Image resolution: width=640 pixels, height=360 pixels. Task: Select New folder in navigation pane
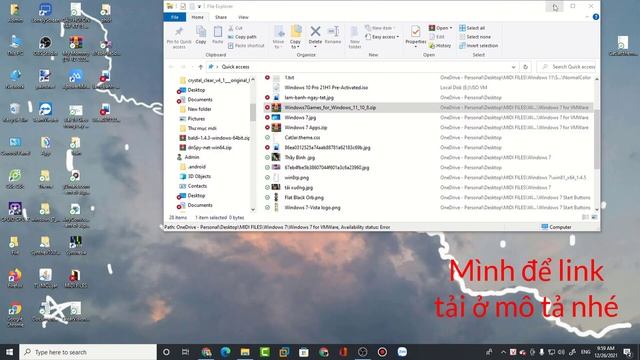coord(199,109)
